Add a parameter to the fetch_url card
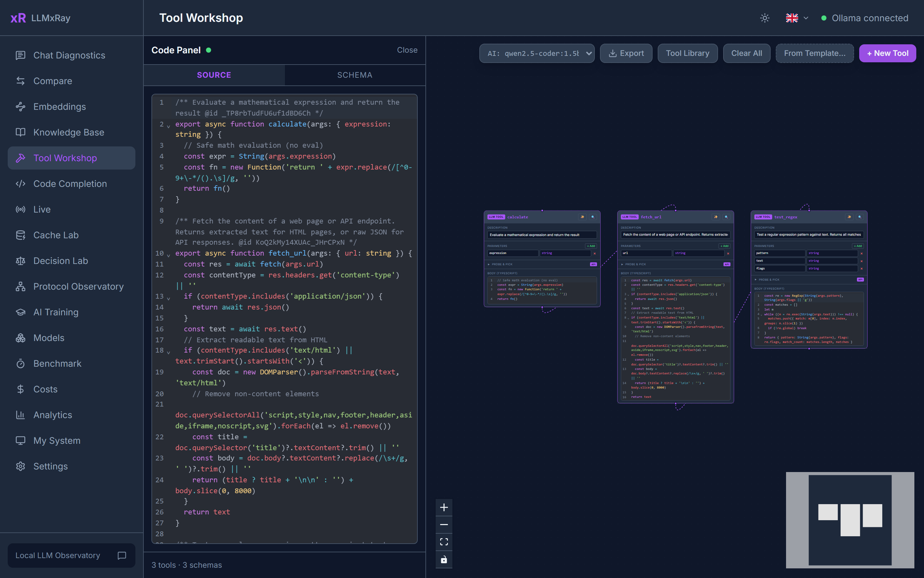Image resolution: width=924 pixels, height=578 pixels. click(x=724, y=246)
